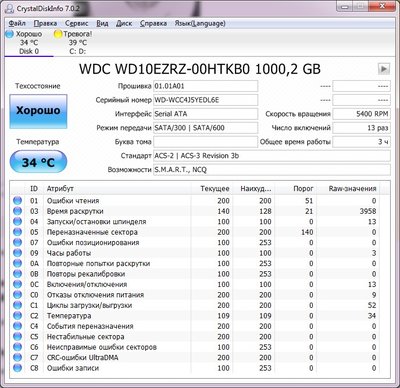The width and height of the screenshot is (400, 388).
Task: Click the status icon for Неисправимые ошибки секторов
Action: (17, 347)
